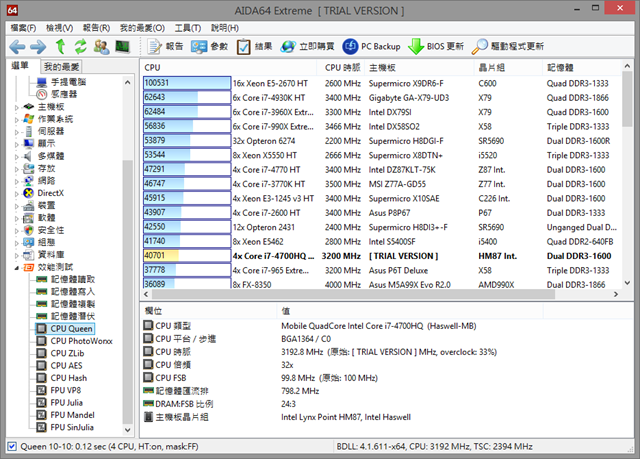Switch to the 選單 menu tab
The width and height of the screenshot is (640, 459).
click(x=20, y=66)
